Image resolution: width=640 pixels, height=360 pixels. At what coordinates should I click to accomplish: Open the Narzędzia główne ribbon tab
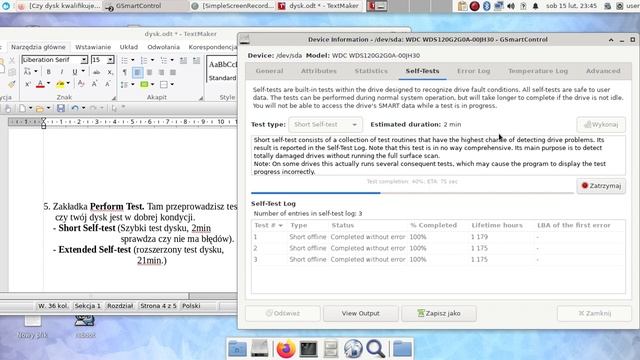(x=38, y=47)
